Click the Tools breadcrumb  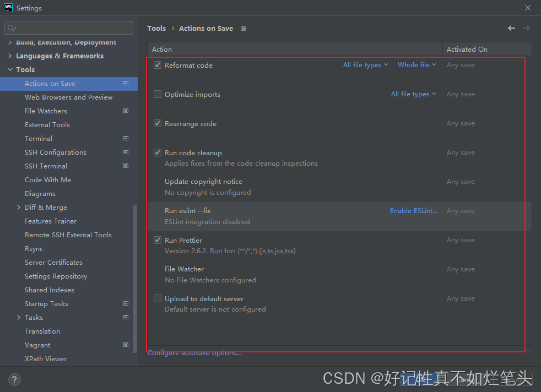click(156, 28)
